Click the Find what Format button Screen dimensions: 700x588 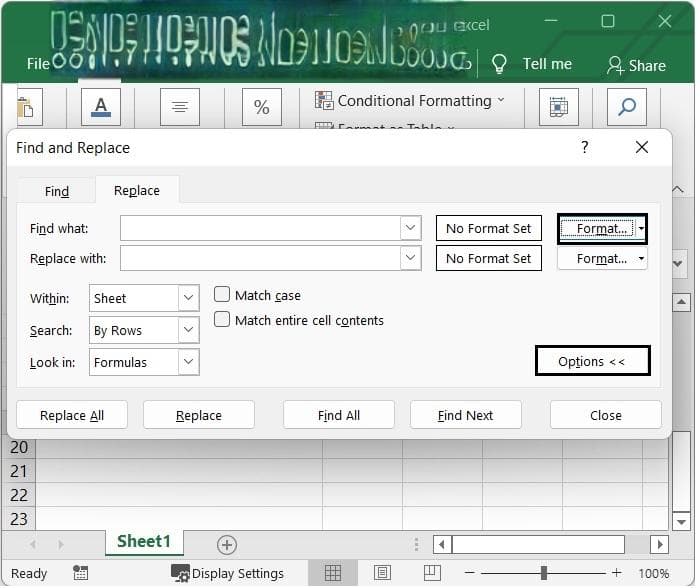(598, 229)
